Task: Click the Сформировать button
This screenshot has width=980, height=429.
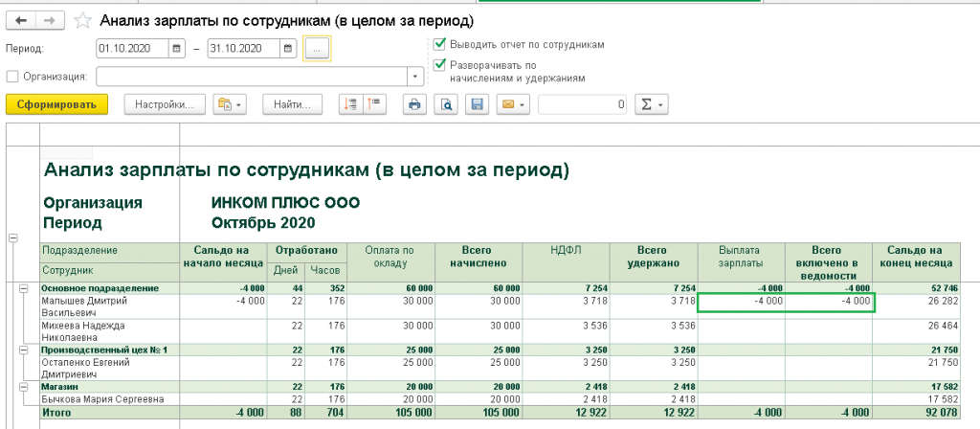Action: [56, 104]
